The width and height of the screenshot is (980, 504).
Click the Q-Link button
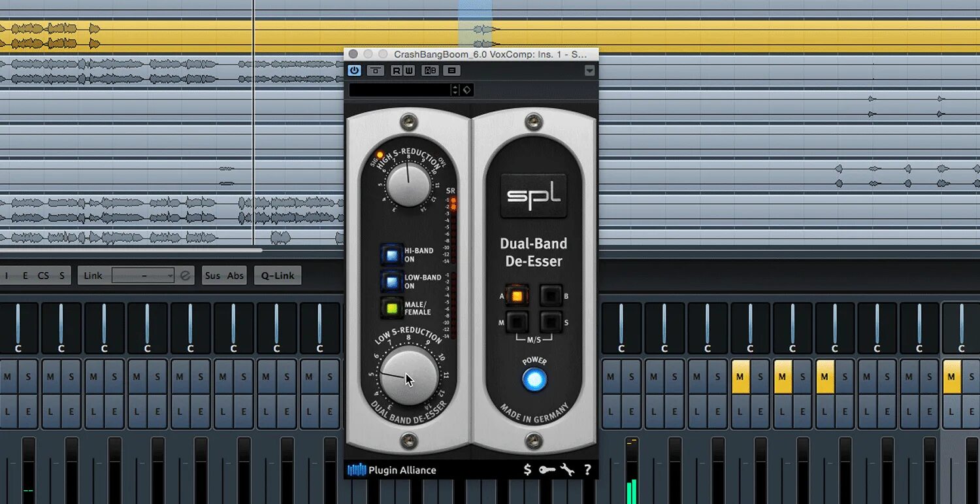point(278,275)
